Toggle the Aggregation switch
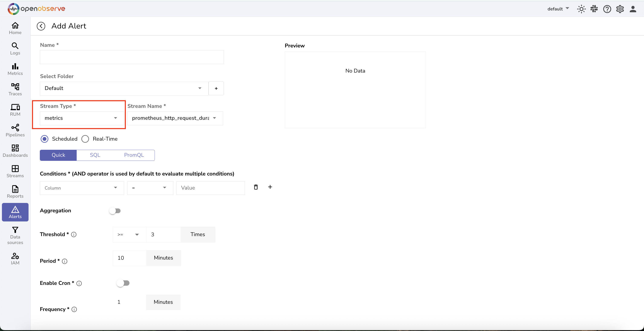Viewport: 644px width, 331px height. [115, 211]
